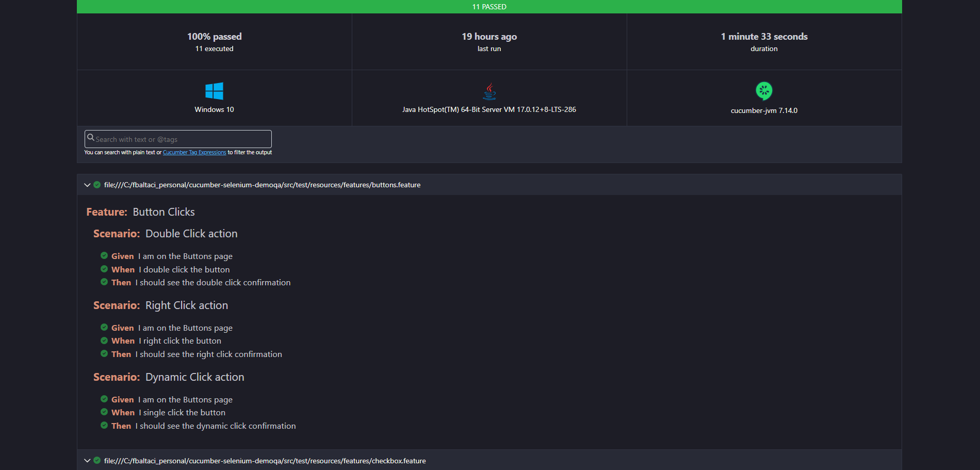Click the magnifier icon in search box
The height and width of the screenshot is (470, 980).
(x=91, y=138)
